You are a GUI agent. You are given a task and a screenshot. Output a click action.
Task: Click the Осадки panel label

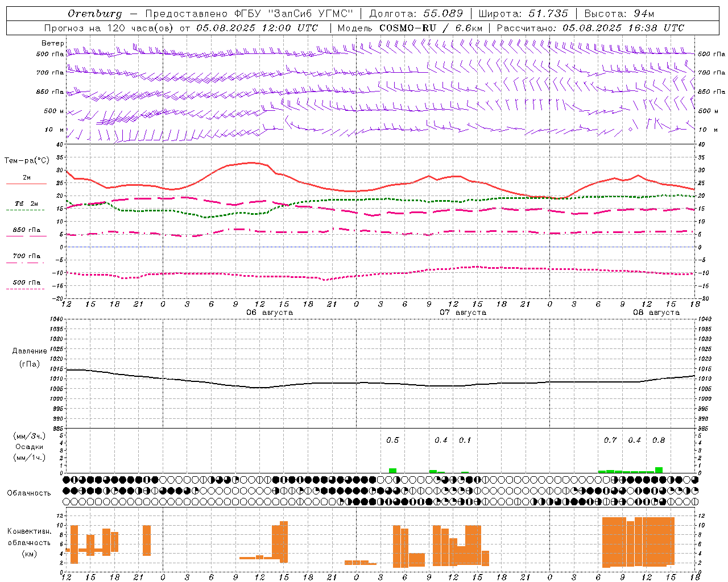point(30,447)
